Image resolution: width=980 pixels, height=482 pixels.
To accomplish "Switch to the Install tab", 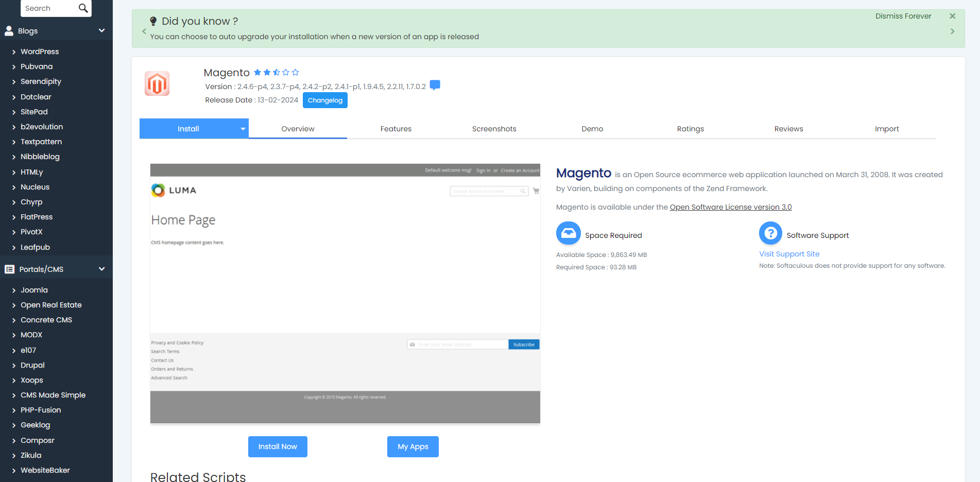I will [x=188, y=129].
